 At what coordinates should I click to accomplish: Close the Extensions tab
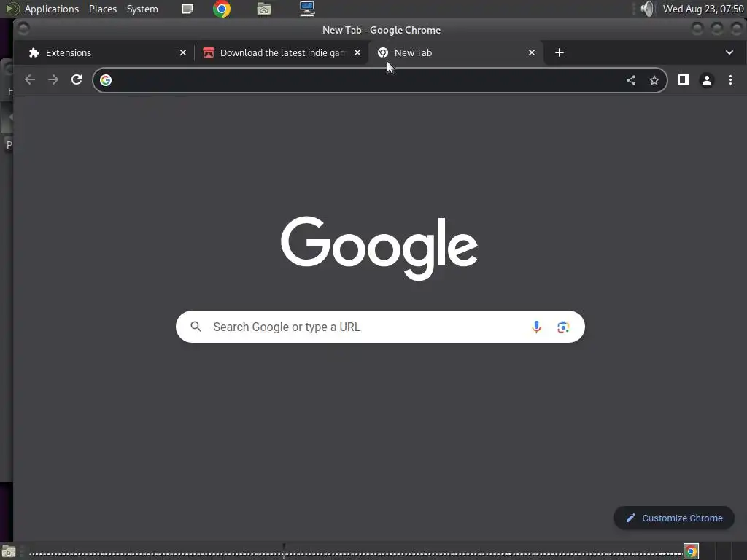click(x=183, y=52)
